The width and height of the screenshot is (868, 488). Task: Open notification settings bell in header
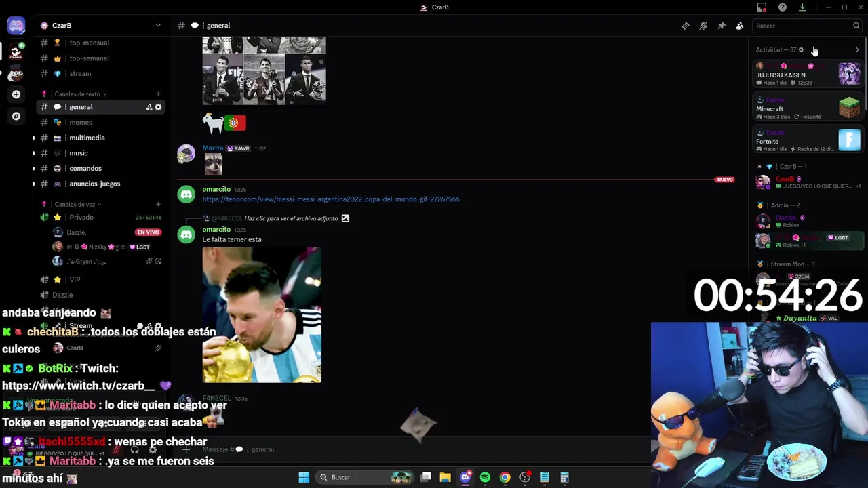(703, 26)
